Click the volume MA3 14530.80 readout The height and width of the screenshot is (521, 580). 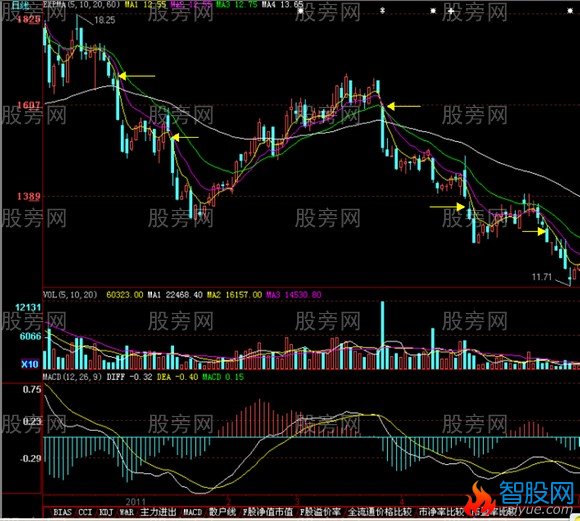pos(294,295)
